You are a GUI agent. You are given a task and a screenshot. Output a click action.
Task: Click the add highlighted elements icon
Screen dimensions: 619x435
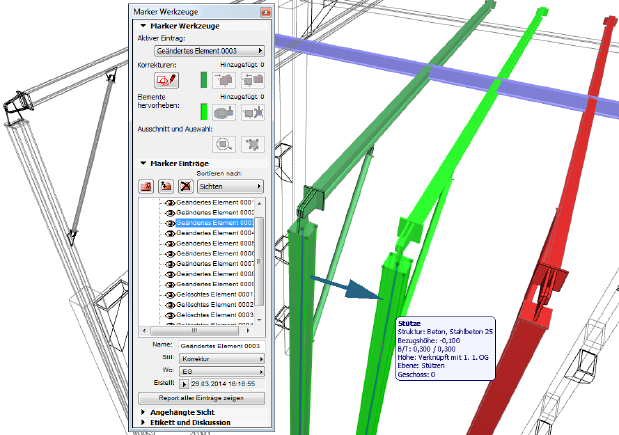[x=224, y=112]
